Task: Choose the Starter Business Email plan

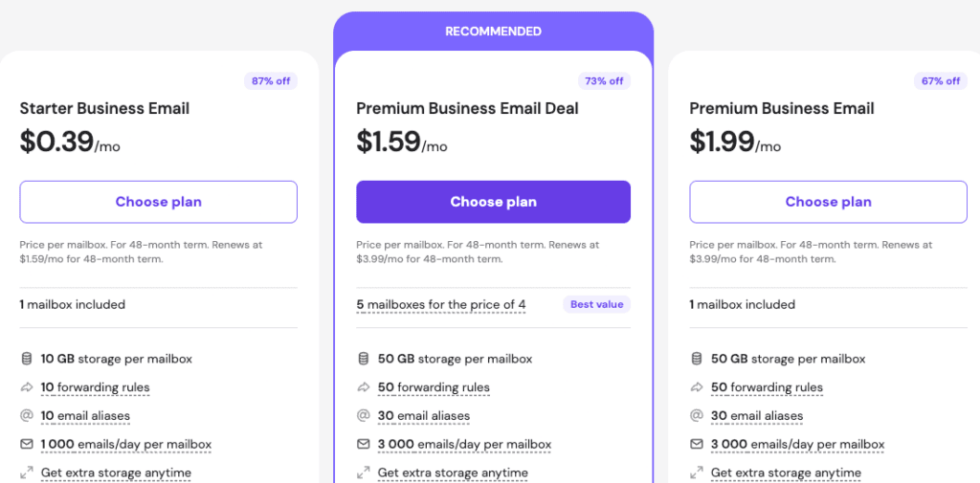Action: pos(158,202)
